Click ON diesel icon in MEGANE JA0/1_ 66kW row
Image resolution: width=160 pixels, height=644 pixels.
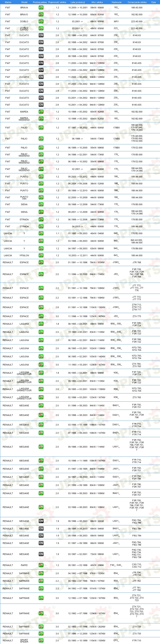[41, 543]
